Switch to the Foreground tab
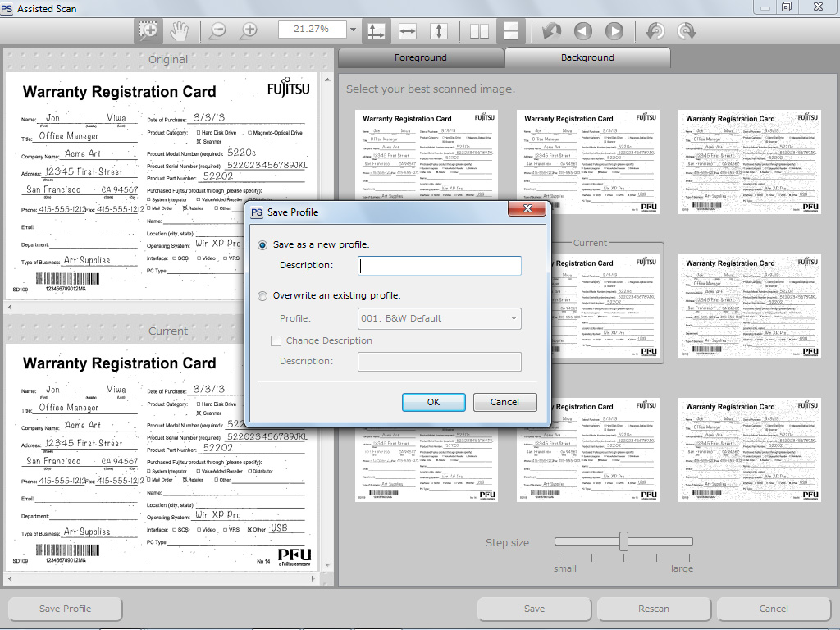 [420, 57]
